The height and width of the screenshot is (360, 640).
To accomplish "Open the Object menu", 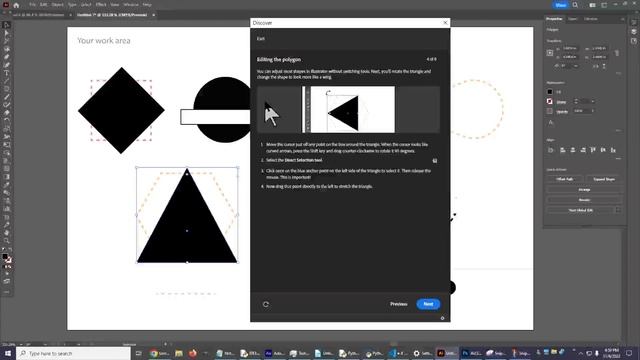I will pyautogui.click(x=57, y=5).
